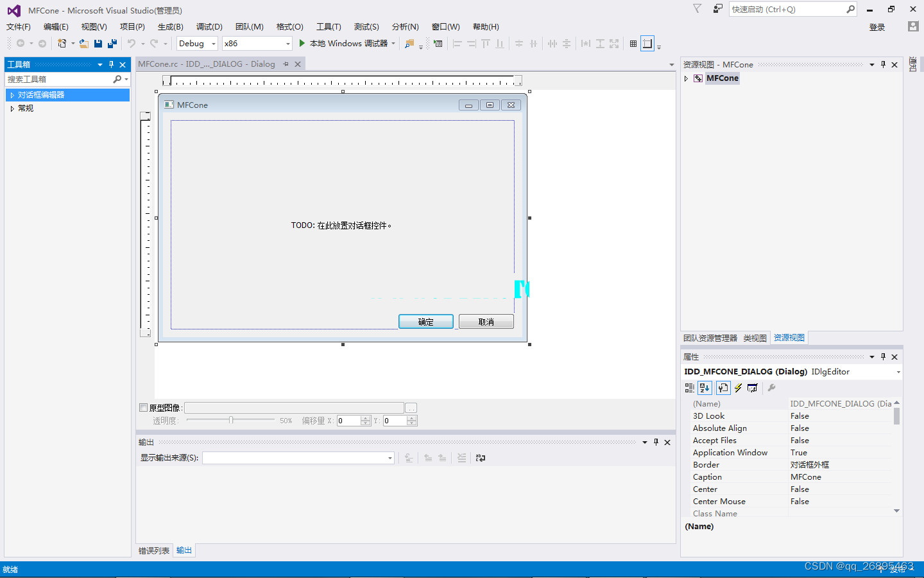This screenshot has height=578, width=924.
Task: Switch to the 类视图 tab
Action: click(x=755, y=338)
